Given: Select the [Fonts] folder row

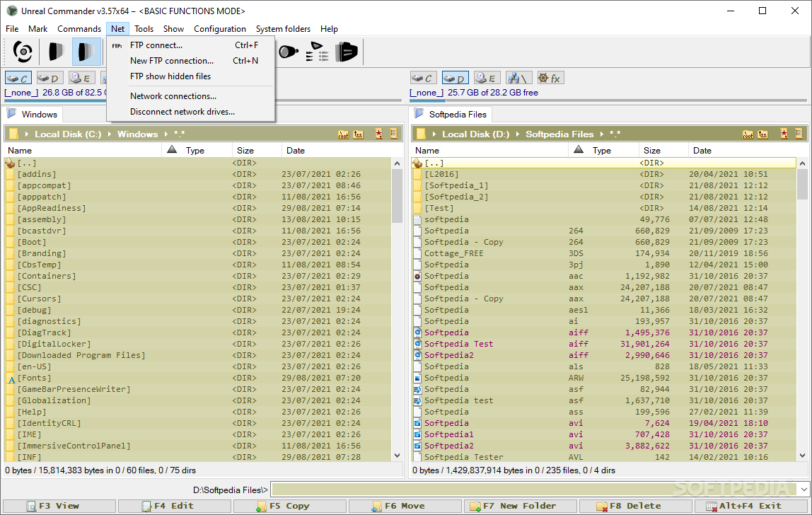Looking at the screenshot, I should (x=198, y=378).
